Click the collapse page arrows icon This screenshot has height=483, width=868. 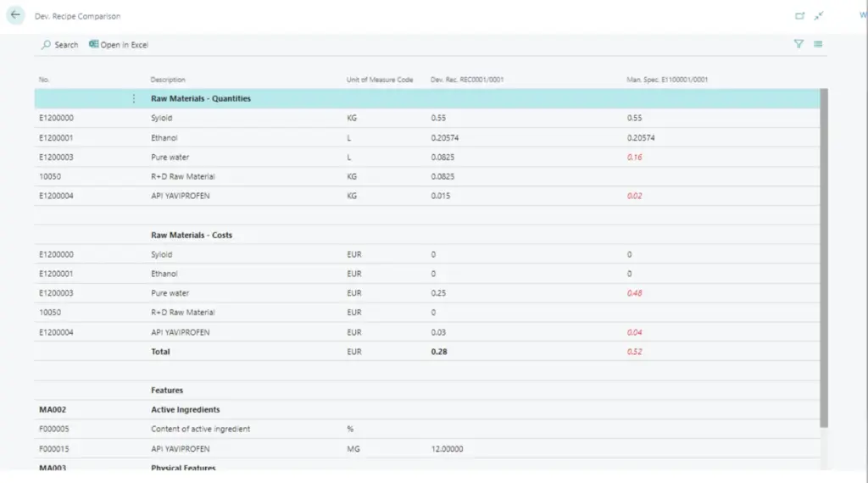pyautogui.click(x=819, y=16)
